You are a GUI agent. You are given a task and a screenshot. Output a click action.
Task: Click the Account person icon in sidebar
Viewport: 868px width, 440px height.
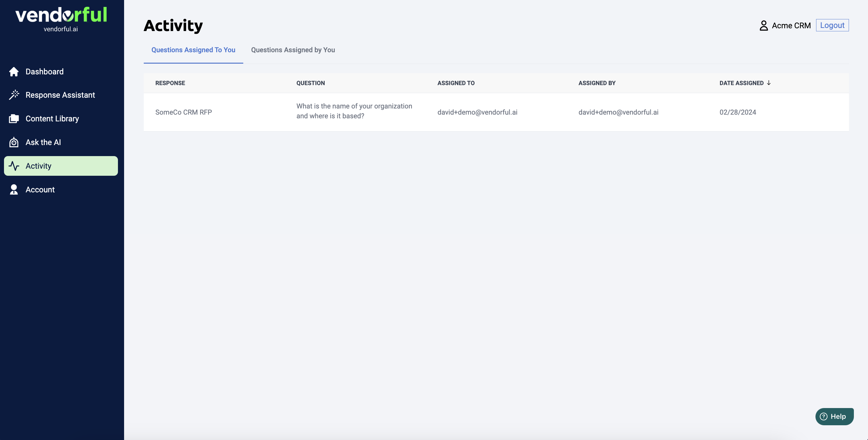point(14,190)
